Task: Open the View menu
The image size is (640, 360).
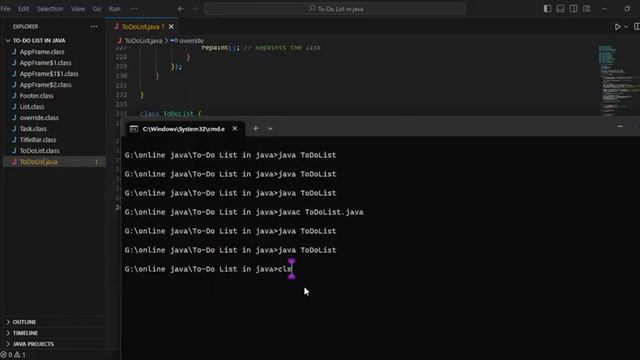Action: point(78,9)
